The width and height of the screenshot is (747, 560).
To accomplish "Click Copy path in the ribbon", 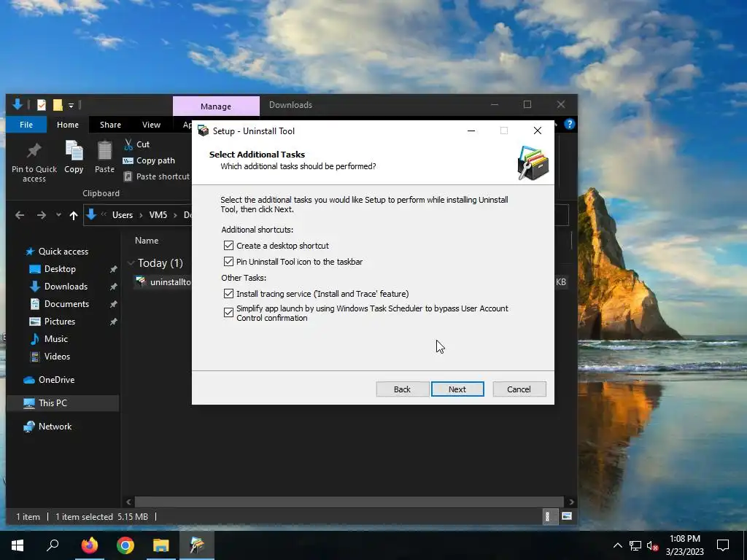I will click(149, 160).
